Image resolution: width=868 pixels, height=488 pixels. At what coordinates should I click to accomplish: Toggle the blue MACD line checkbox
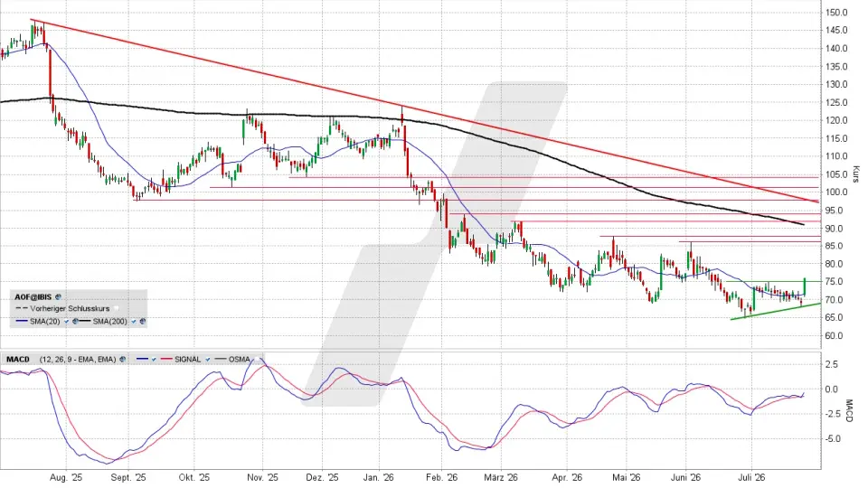tap(154, 359)
